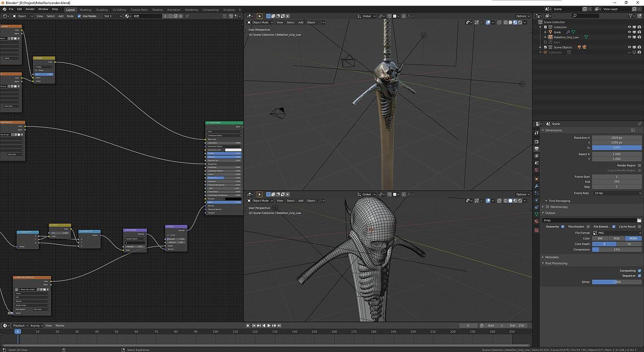The height and width of the screenshot is (352, 644).
Task: Open the Object Data mesh properties tab
Action: (536, 214)
